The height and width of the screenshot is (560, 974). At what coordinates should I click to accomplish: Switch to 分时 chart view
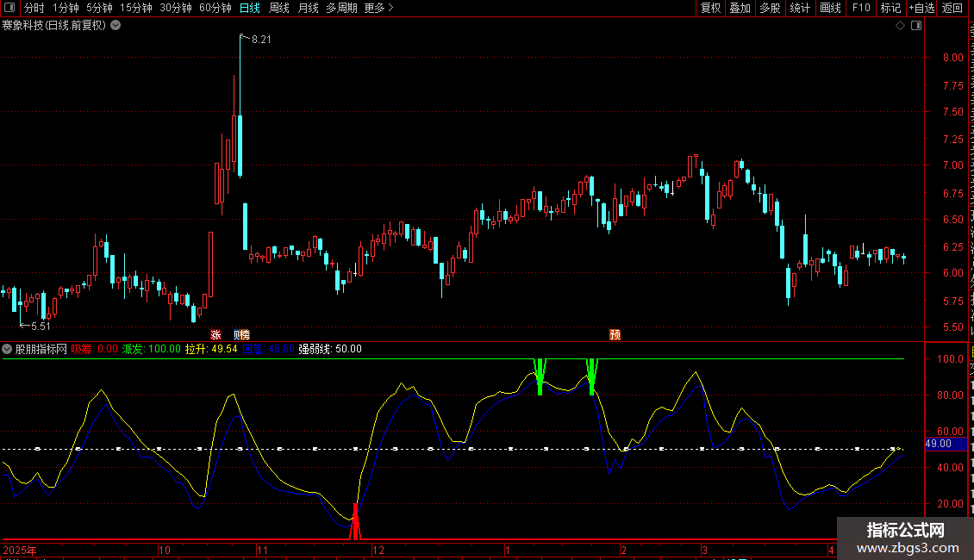(x=34, y=8)
